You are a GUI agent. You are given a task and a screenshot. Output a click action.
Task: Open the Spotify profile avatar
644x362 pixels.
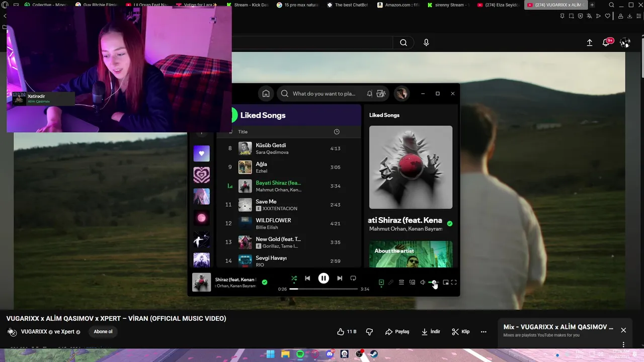point(401,94)
